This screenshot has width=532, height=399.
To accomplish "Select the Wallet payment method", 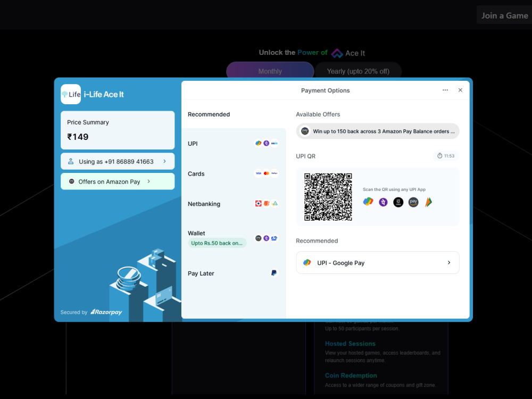I will pyautogui.click(x=234, y=238).
